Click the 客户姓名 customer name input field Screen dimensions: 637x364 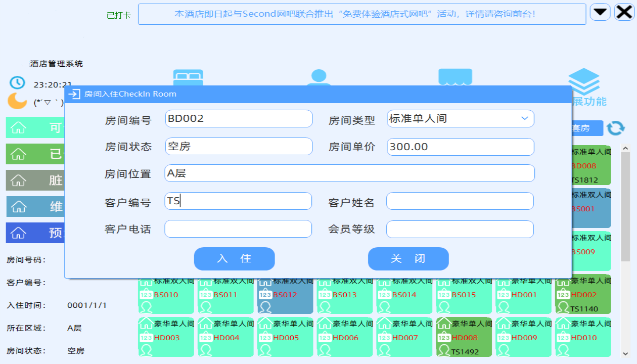pos(460,201)
